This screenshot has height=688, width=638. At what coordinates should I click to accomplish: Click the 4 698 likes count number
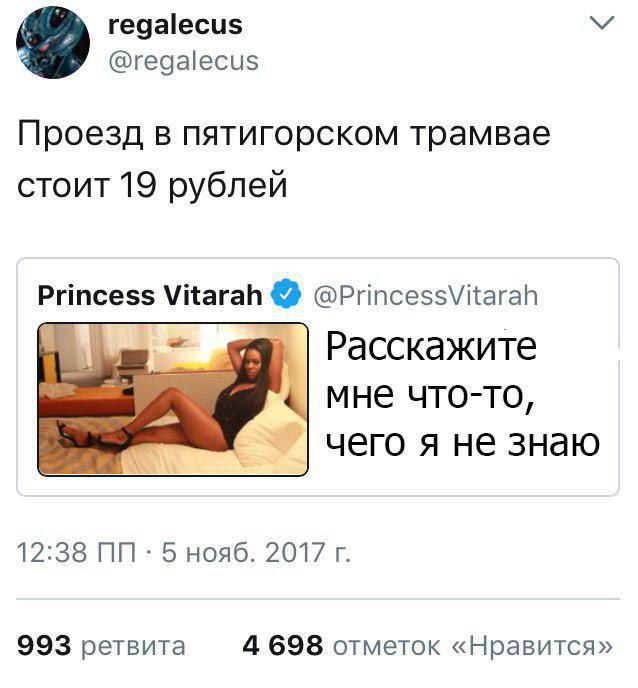click(283, 646)
